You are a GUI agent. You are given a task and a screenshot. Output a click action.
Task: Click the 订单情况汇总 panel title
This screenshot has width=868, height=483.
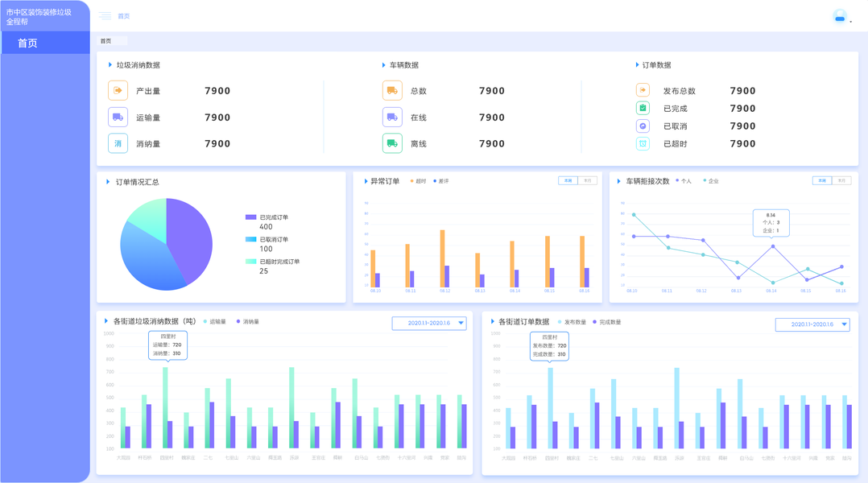(137, 182)
